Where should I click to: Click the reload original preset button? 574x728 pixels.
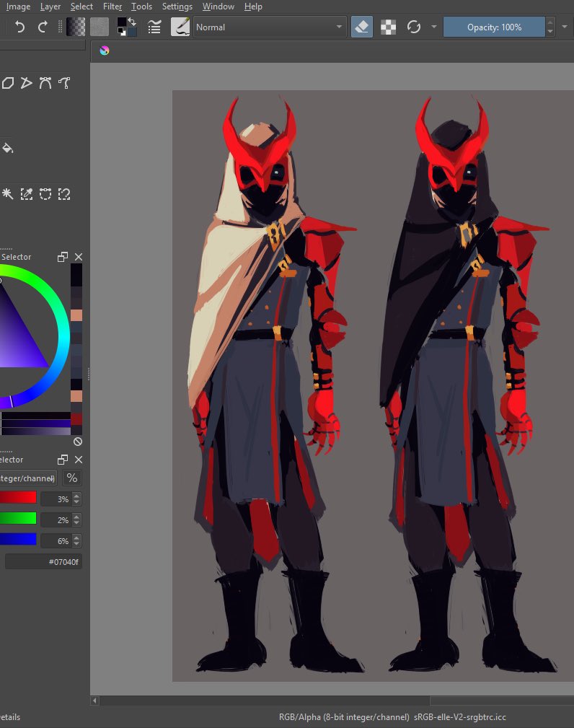[413, 27]
